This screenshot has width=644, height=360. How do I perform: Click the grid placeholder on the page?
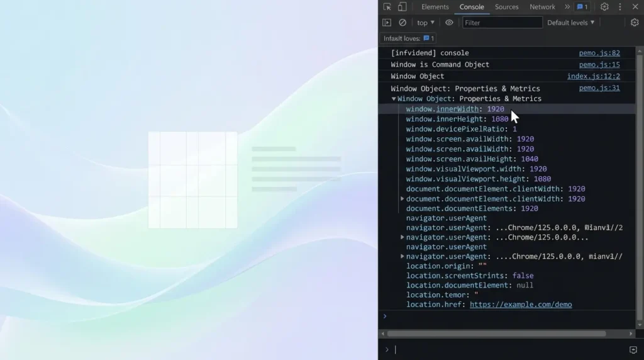pyautogui.click(x=192, y=180)
